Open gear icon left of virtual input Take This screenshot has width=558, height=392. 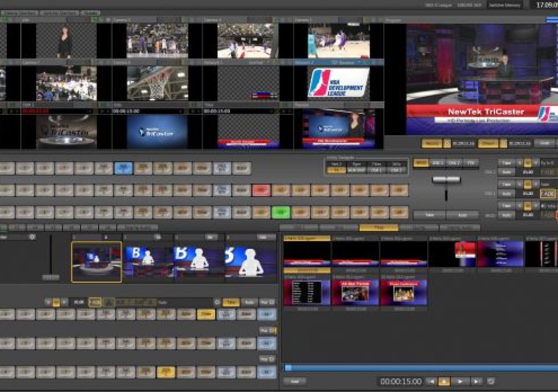(217, 302)
